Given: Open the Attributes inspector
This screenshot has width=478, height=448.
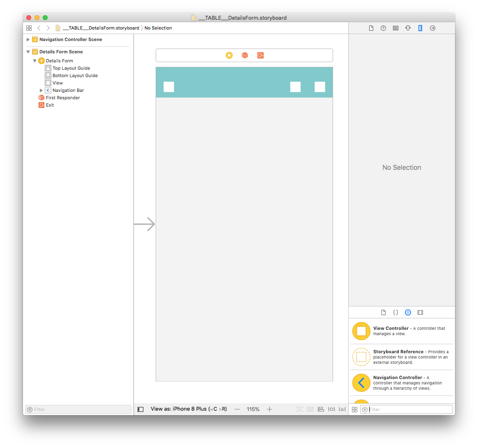Looking at the screenshot, I should (x=408, y=28).
